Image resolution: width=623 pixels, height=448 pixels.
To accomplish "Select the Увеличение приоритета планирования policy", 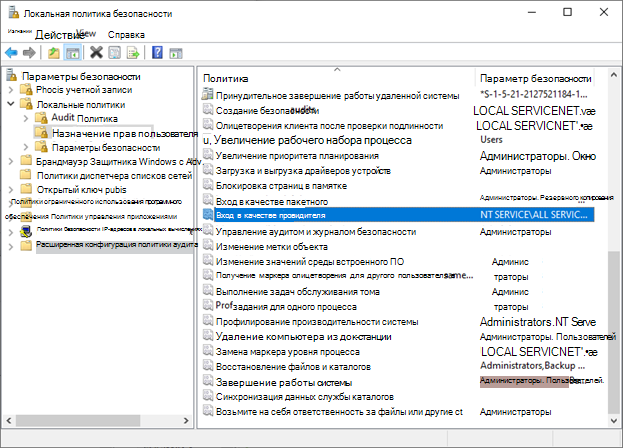I will pyautogui.click(x=297, y=156).
